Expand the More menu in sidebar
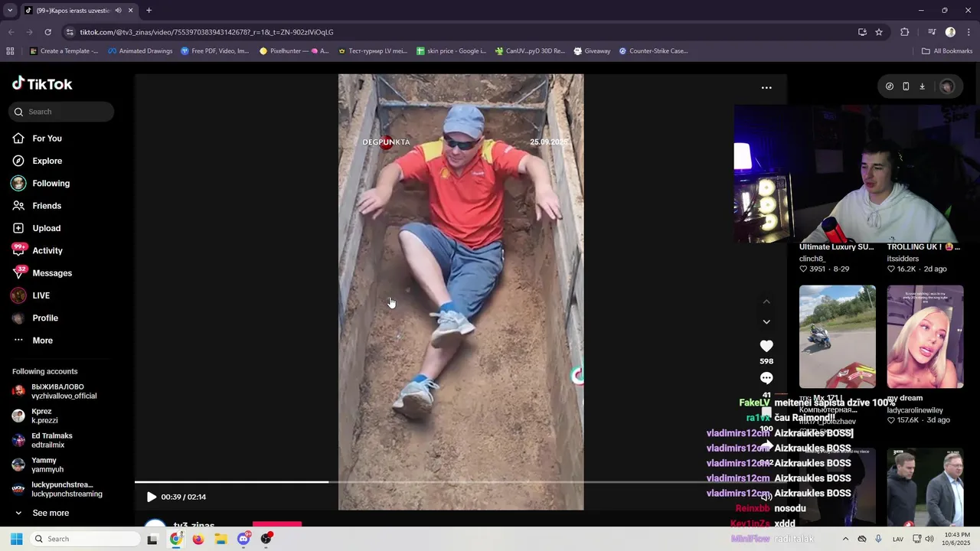 click(x=33, y=341)
